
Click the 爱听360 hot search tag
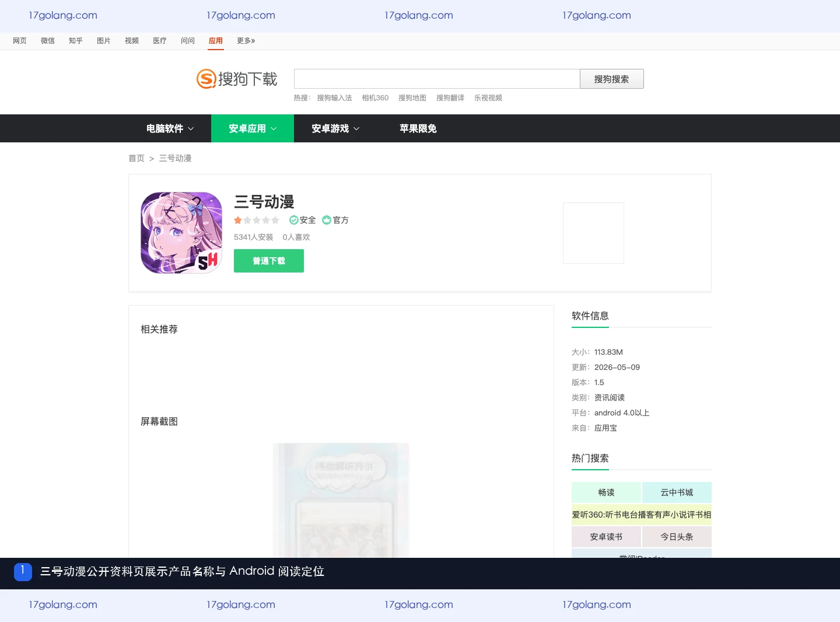(x=642, y=515)
